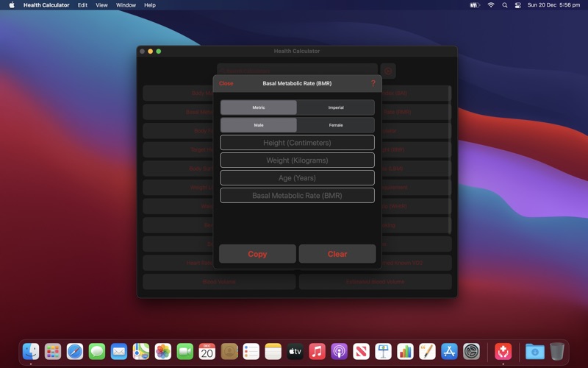Screen dimensions: 588x368
Task: Click Estimated Blood Volume calculator button
Action: click(376, 282)
